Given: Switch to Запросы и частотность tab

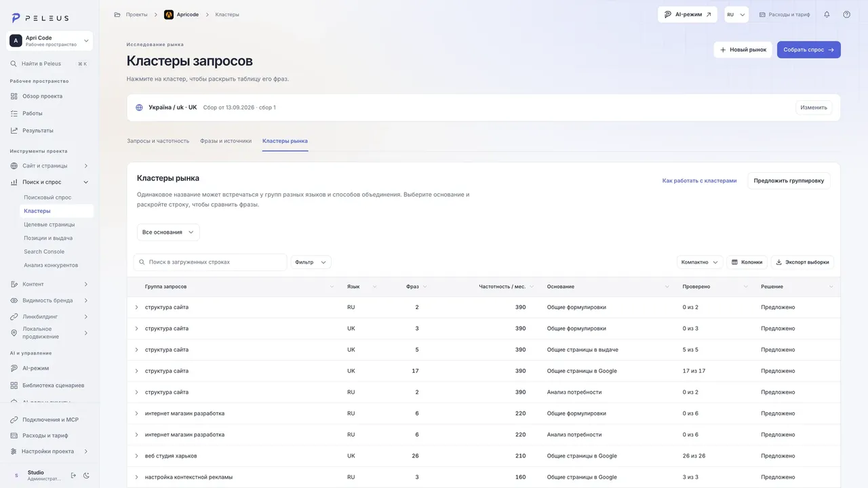Looking at the screenshot, I should (x=158, y=141).
